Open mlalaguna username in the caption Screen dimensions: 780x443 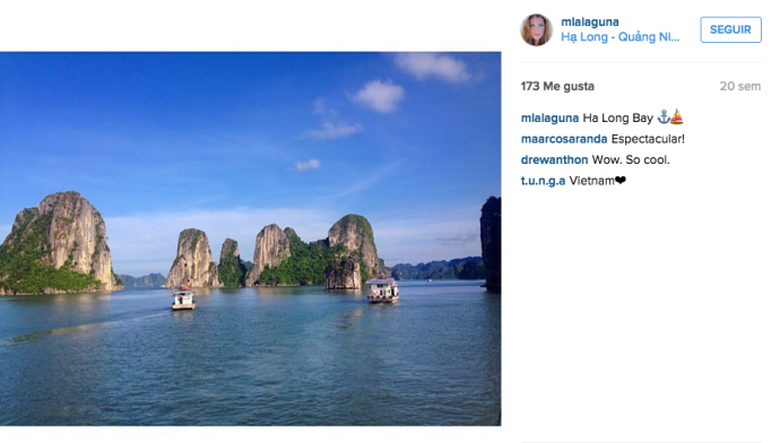tap(550, 118)
